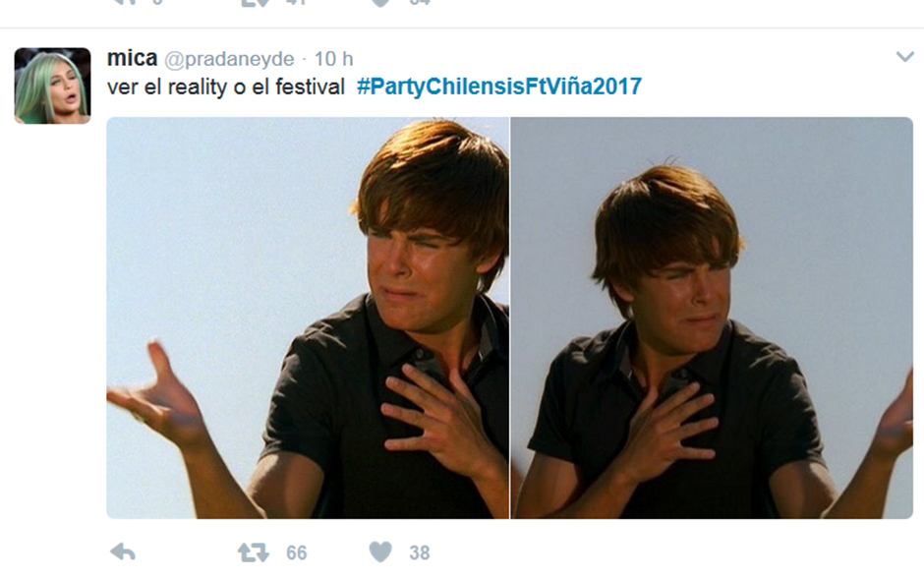Click the cut-off retweet count of the tweet above

(297, 2)
